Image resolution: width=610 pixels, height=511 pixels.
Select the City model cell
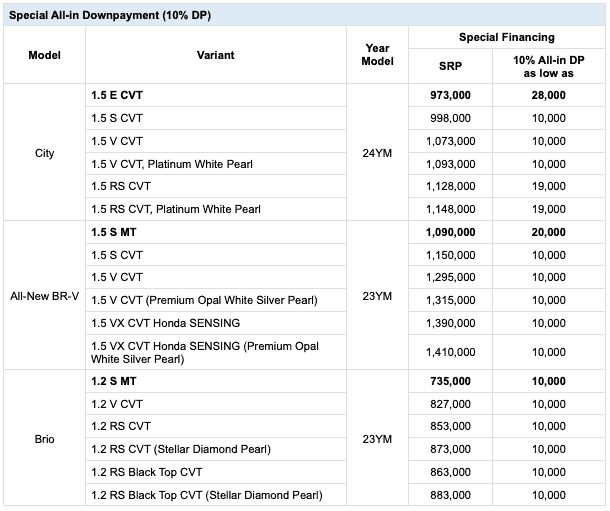click(x=44, y=153)
